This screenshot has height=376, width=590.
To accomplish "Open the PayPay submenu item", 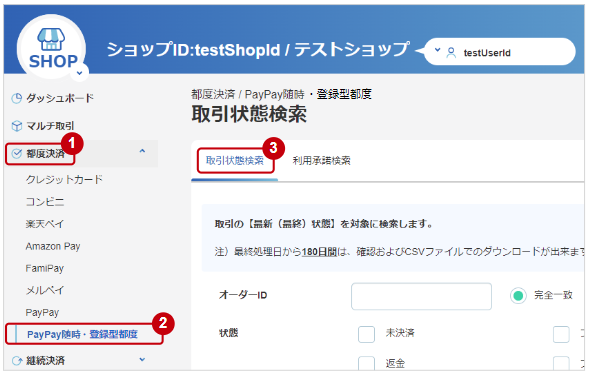I will pyautogui.click(x=42, y=313).
